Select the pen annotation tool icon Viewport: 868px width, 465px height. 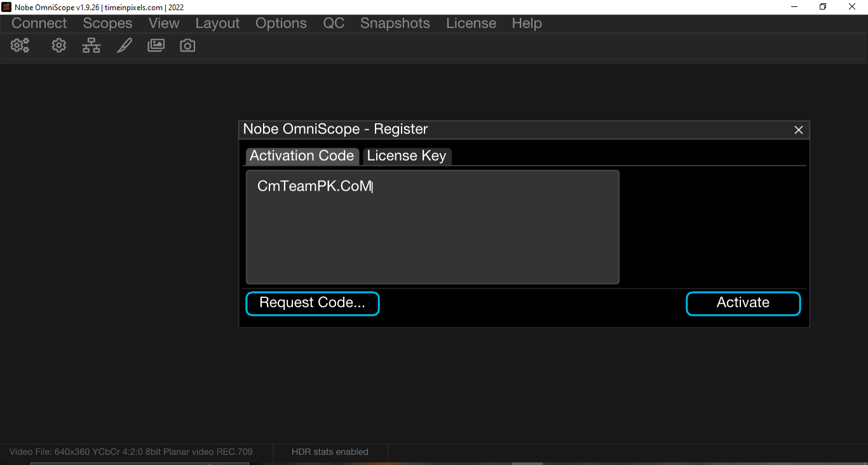click(125, 46)
